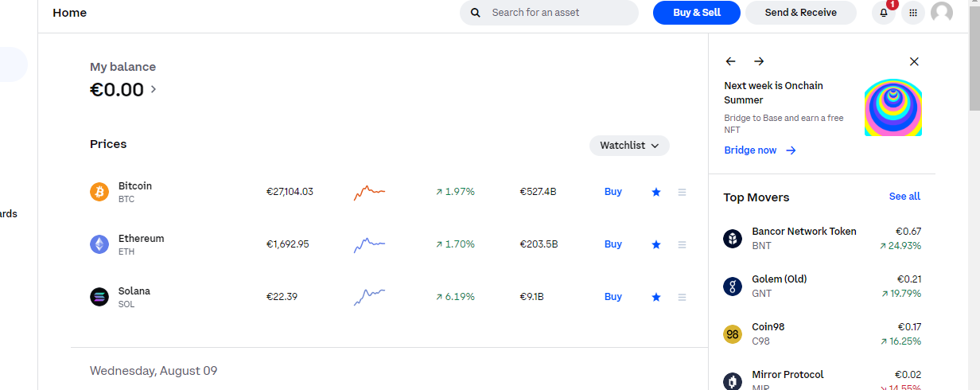Click the Ethereum logo icon
Screen dimensions: 980x390
(99, 244)
